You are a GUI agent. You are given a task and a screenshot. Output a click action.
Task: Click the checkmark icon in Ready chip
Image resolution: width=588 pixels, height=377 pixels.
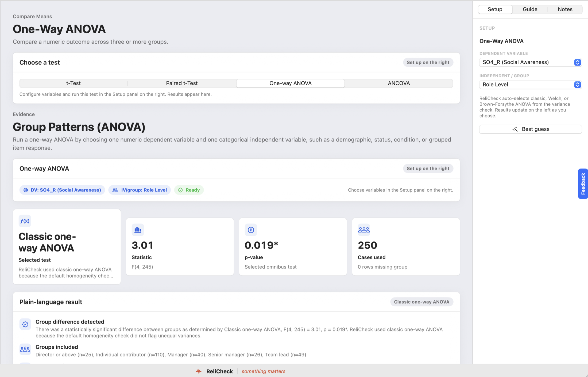click(180, 190)
